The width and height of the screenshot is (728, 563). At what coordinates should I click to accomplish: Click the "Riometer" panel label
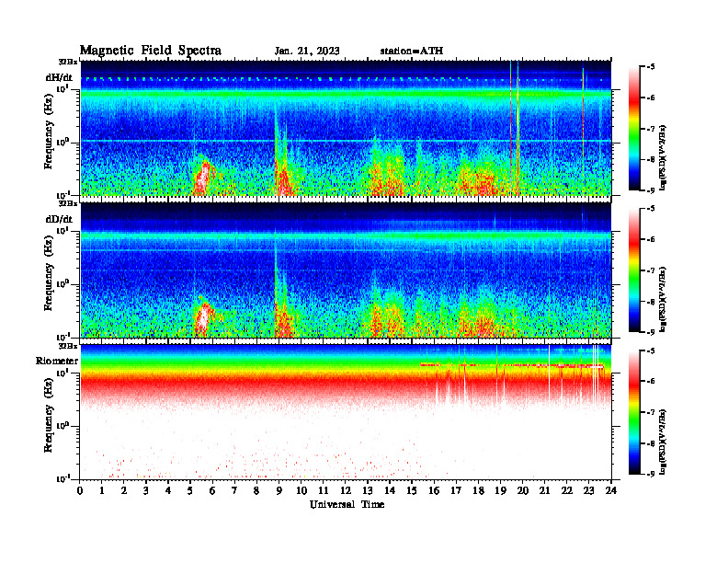coord(57,361)
